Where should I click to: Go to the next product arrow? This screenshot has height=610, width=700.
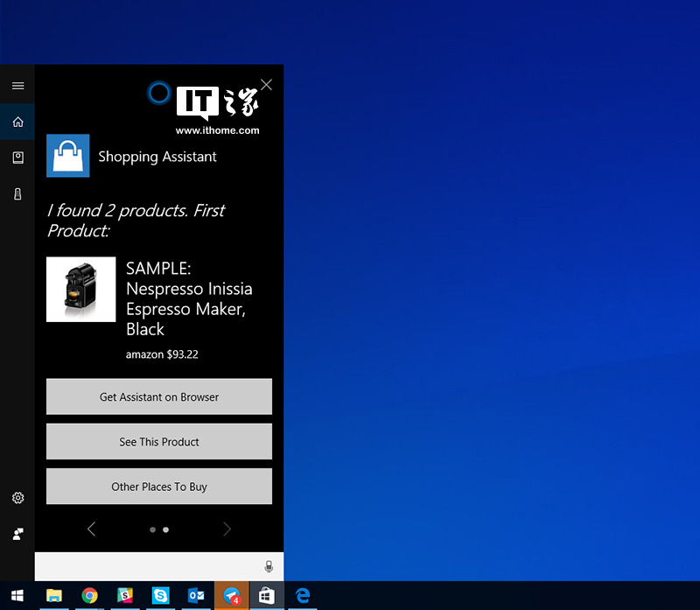pos(227,529)
